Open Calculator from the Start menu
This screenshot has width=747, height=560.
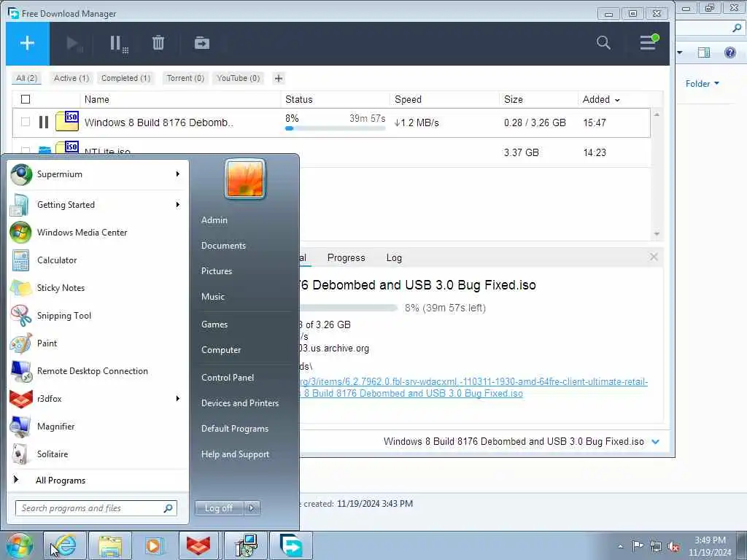[x=98, y=260]
